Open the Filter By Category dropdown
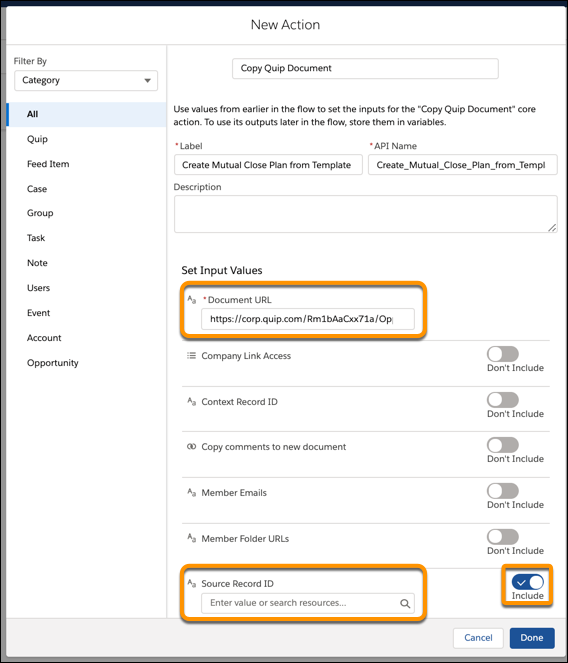568x663 pixels. (86, 80)
